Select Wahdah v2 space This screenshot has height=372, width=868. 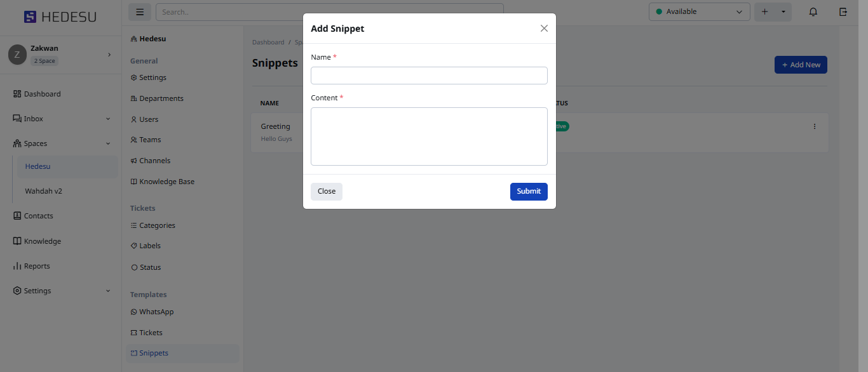tap(44, 191)
